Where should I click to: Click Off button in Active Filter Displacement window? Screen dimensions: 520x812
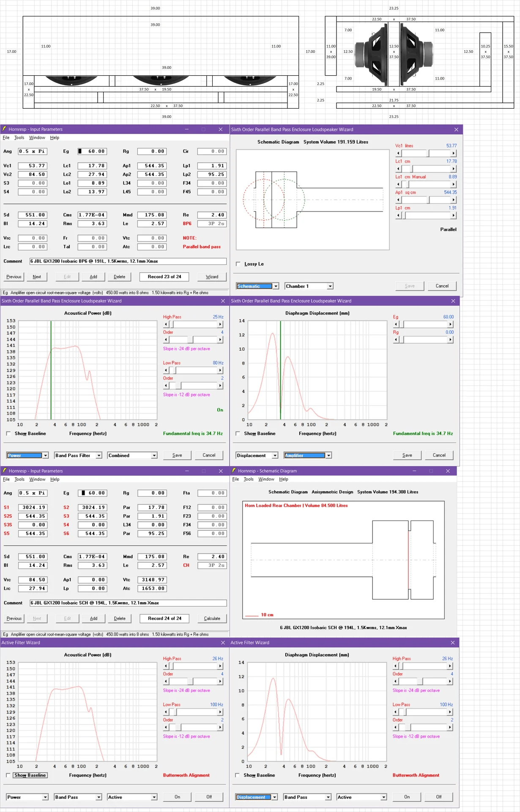click(x=439, y=797)
